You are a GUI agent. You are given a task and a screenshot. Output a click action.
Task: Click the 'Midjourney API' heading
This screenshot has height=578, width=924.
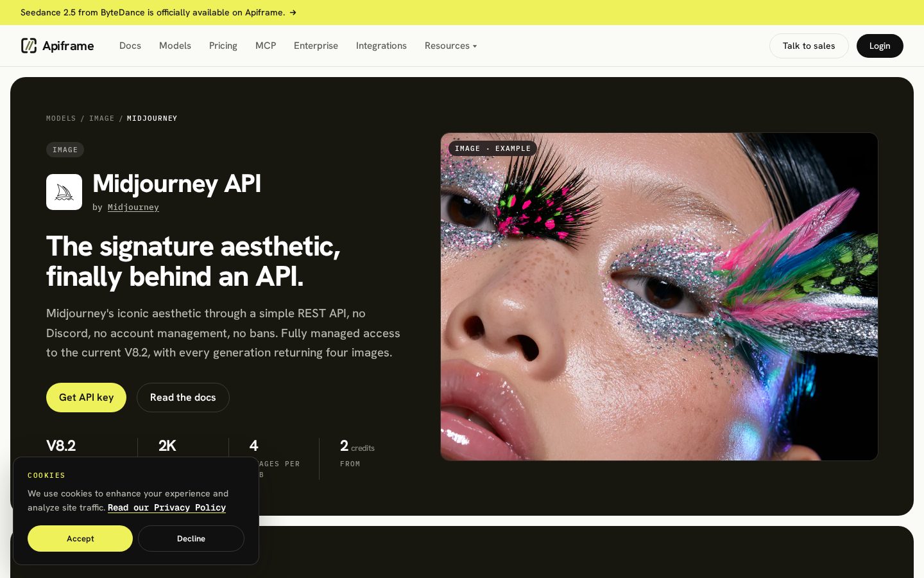(x=176, y=184)
